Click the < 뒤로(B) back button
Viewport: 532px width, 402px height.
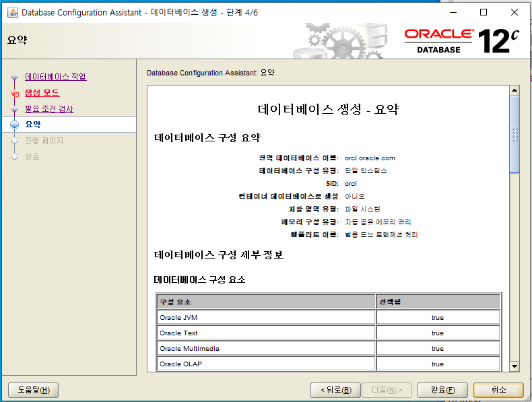coord(335,390)
